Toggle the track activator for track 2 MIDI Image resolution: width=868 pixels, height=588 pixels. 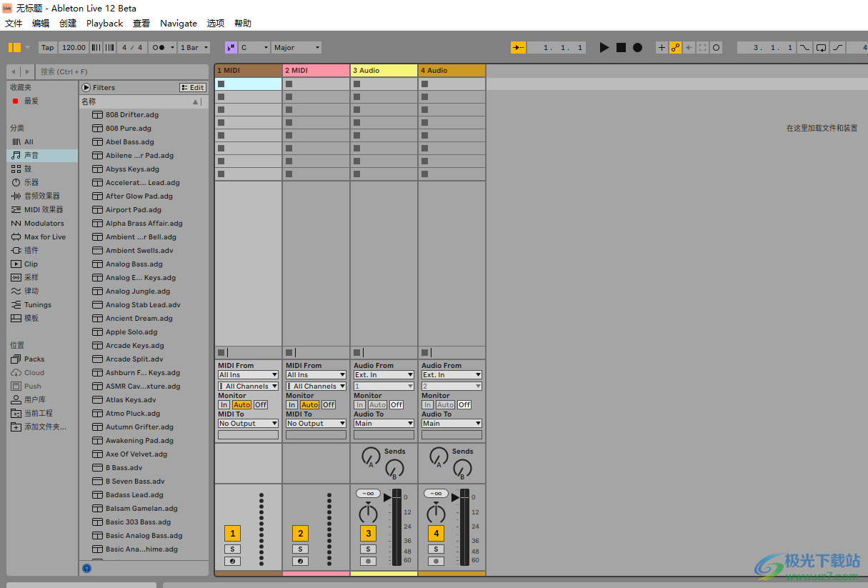click(300, 533)
